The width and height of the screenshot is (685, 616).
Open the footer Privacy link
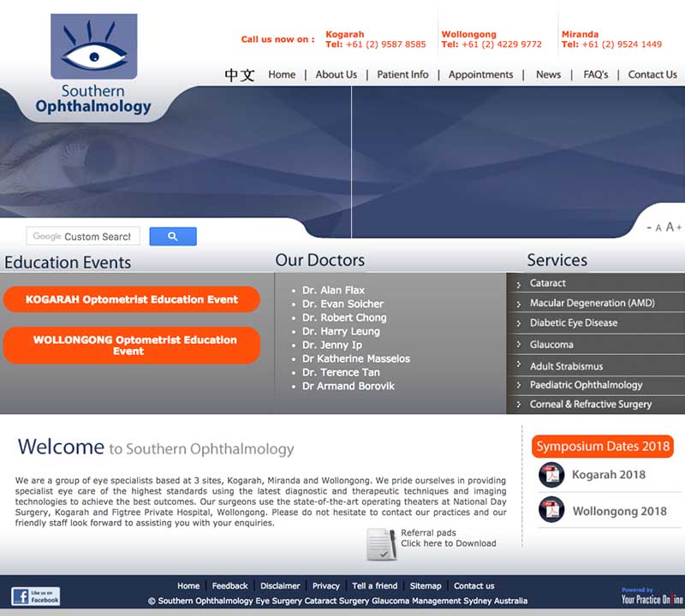click(x=326, y=586)
